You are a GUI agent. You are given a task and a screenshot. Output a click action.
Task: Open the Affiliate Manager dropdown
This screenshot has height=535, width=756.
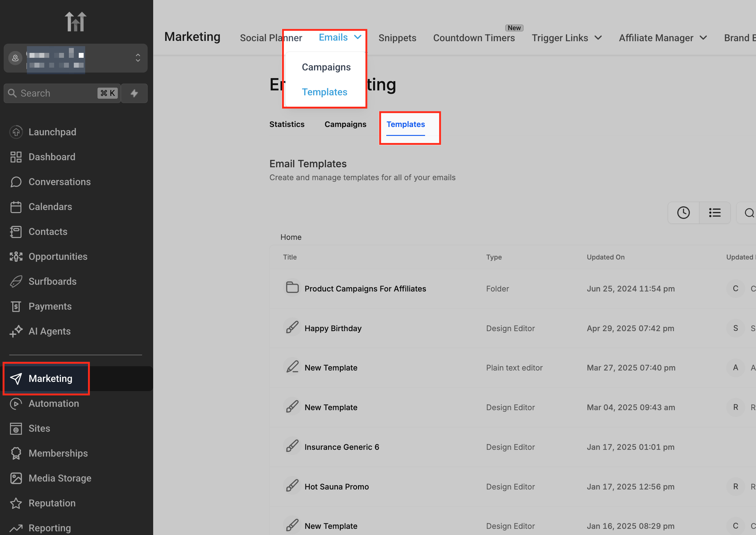pos(662,38)
